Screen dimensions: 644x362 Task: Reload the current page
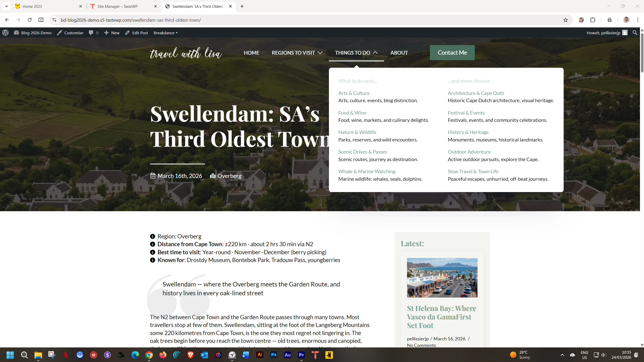click(x=29, y=20)
